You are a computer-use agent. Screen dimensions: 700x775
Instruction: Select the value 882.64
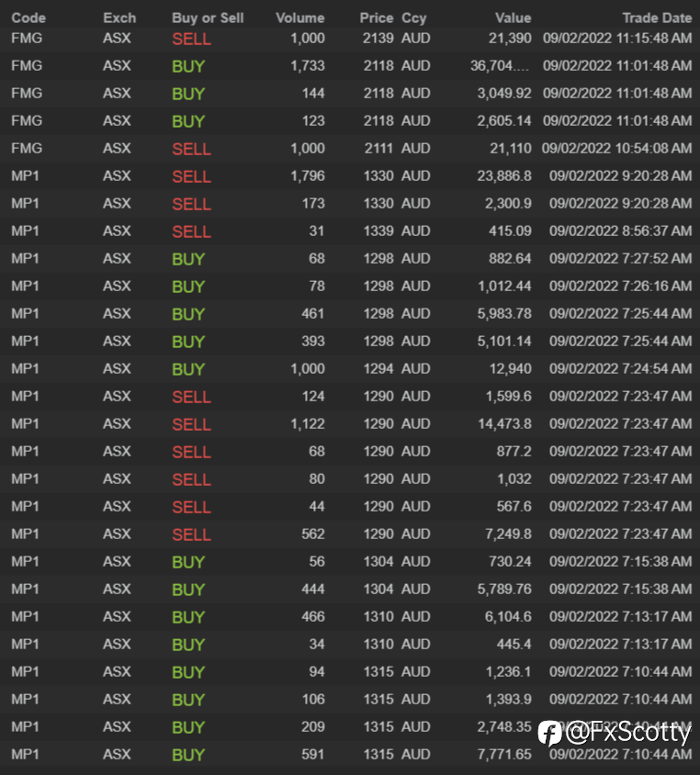tap(510, 259)
